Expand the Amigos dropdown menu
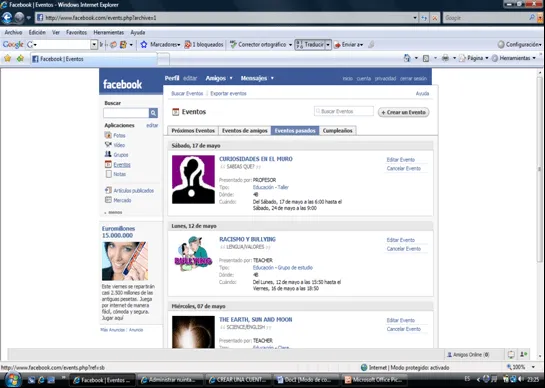This screenshot has width=545, height=388. 231,78
